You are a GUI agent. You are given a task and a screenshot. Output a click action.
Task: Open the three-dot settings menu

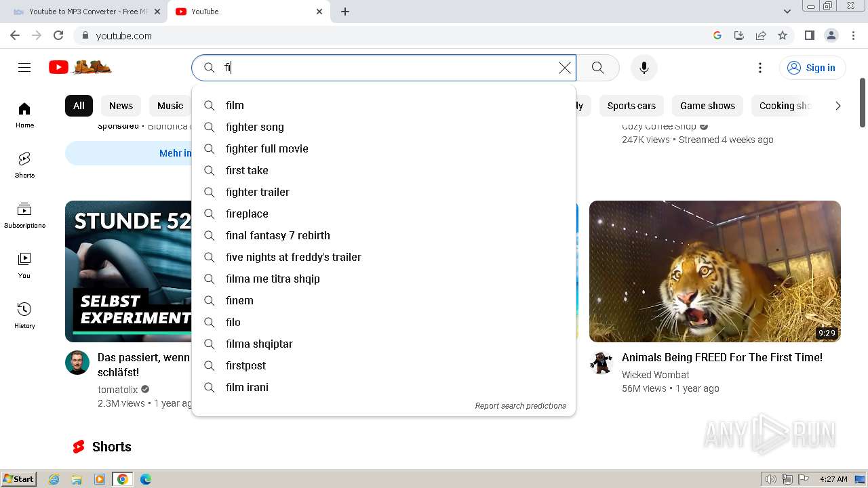[x=760, y=67]
